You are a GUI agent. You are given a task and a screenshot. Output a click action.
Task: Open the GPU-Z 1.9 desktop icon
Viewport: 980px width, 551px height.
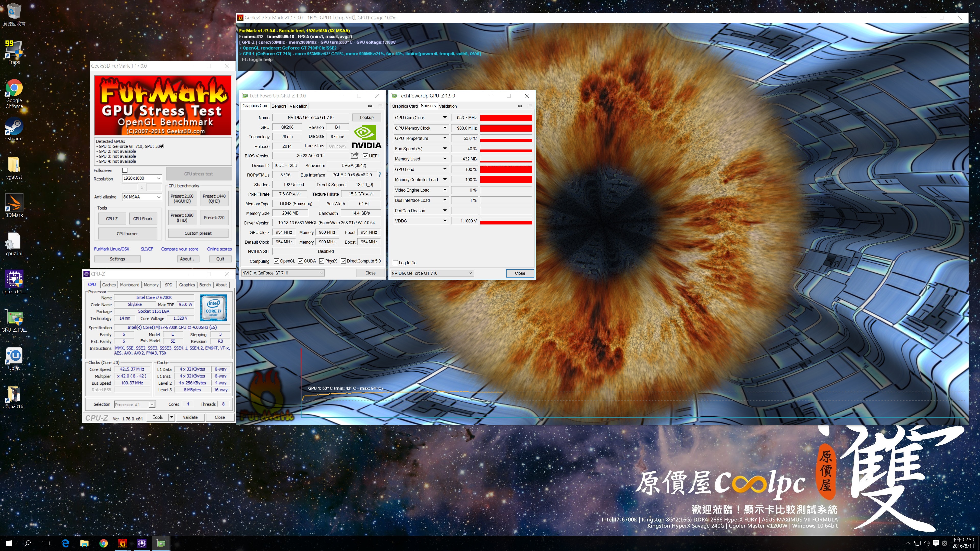tap(14, 321)
